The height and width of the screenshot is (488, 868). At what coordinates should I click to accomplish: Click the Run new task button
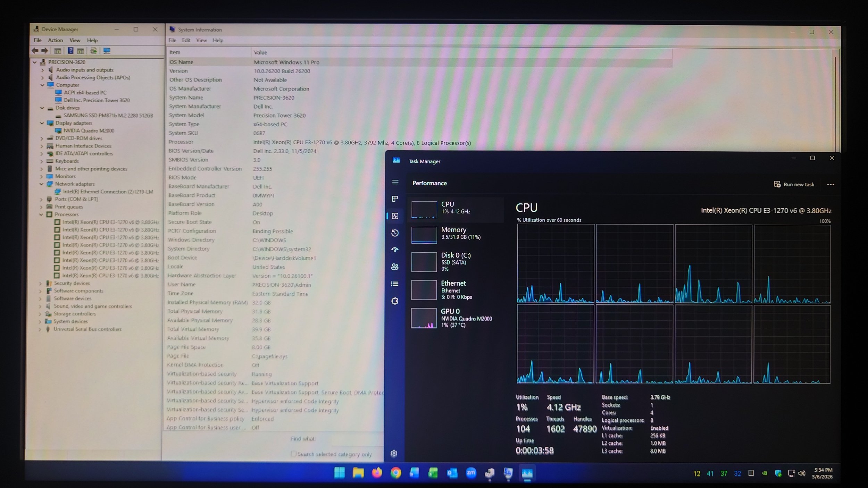click(794, 184)
